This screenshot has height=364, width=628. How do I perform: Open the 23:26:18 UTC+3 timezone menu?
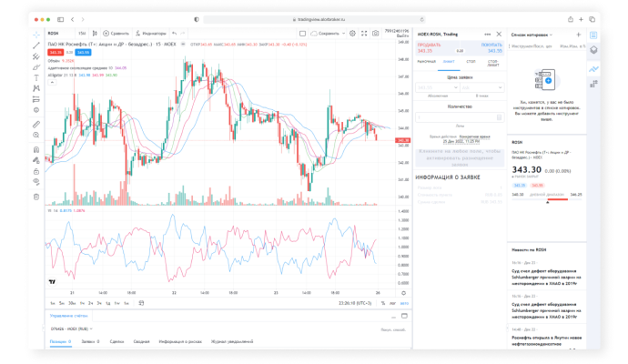tap(355, 303)
